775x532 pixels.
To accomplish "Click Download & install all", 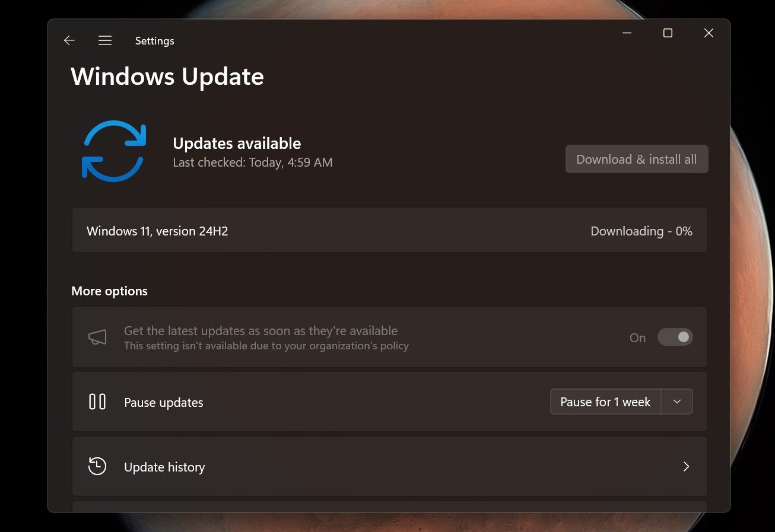I will (636, 159).
